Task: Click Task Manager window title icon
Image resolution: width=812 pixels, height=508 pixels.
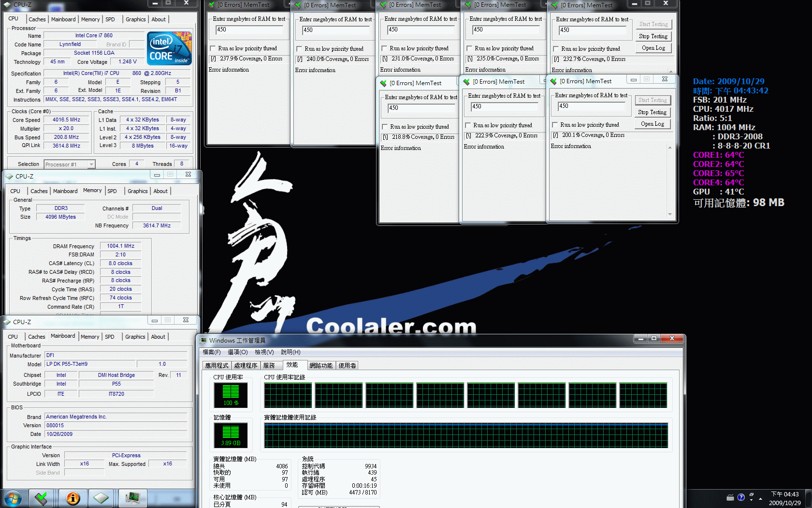Action: tap(203, 340)
